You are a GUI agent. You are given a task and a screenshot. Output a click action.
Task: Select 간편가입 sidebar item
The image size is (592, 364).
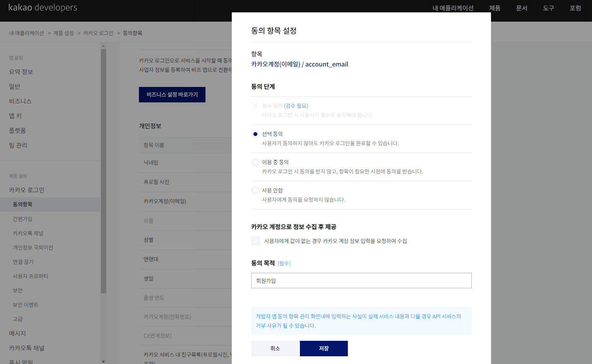pyautogui.click(x=22, y=219)
